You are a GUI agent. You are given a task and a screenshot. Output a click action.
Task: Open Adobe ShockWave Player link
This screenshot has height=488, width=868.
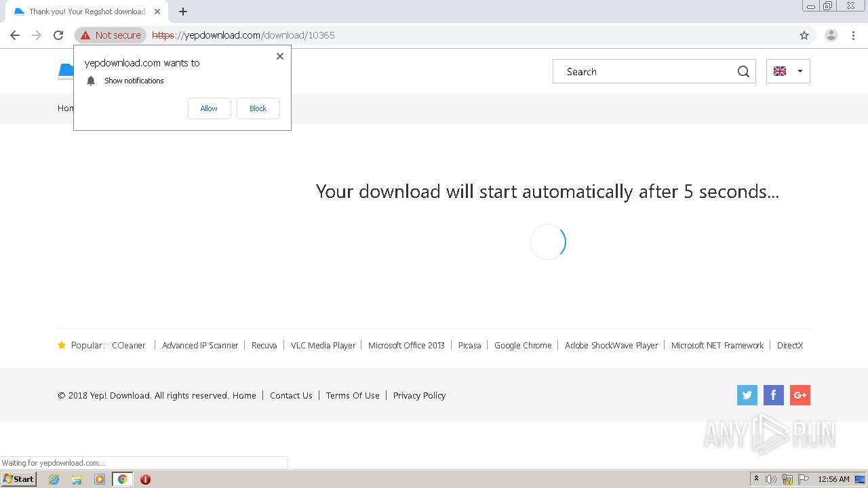[612, 345]
